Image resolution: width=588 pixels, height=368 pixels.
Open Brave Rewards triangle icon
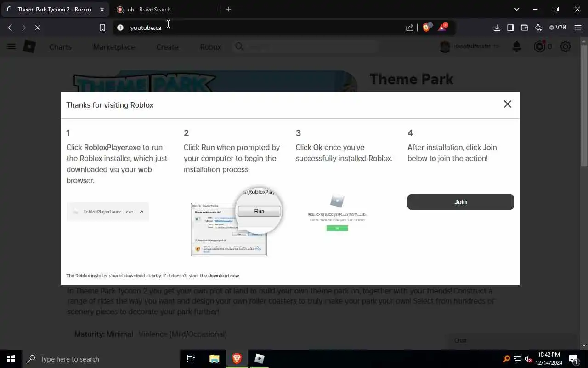(442, 28)
